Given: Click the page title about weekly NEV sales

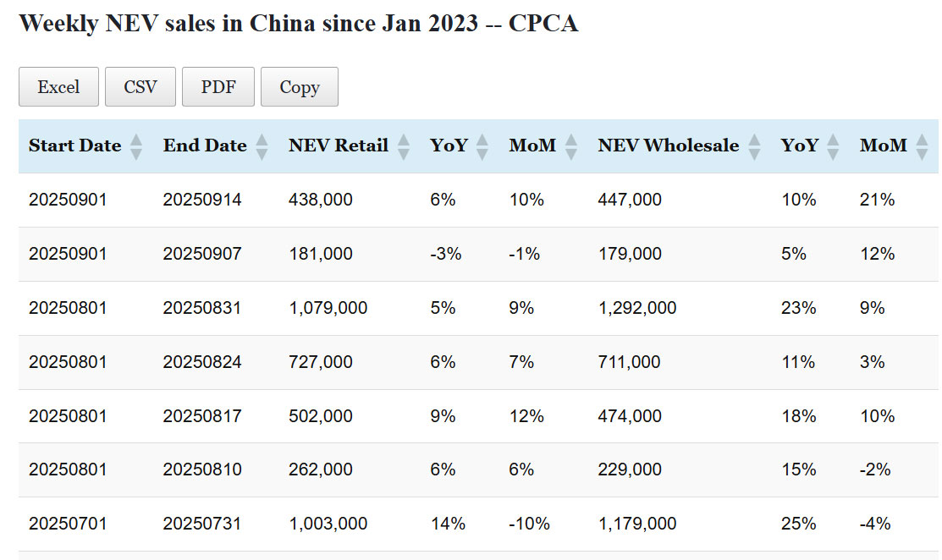Looking at the screenshot, I should (298, 24).
